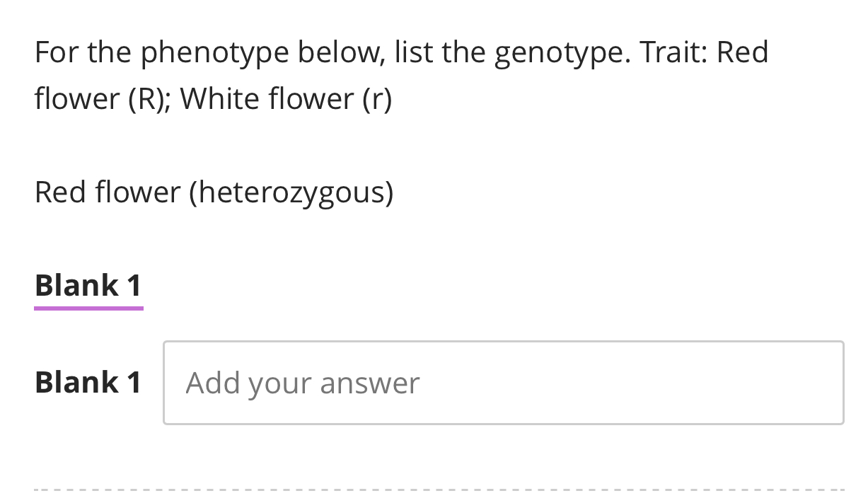Focus the blank answer field
Viewport: 868px width, 503px height.
[x=504, y=382]
